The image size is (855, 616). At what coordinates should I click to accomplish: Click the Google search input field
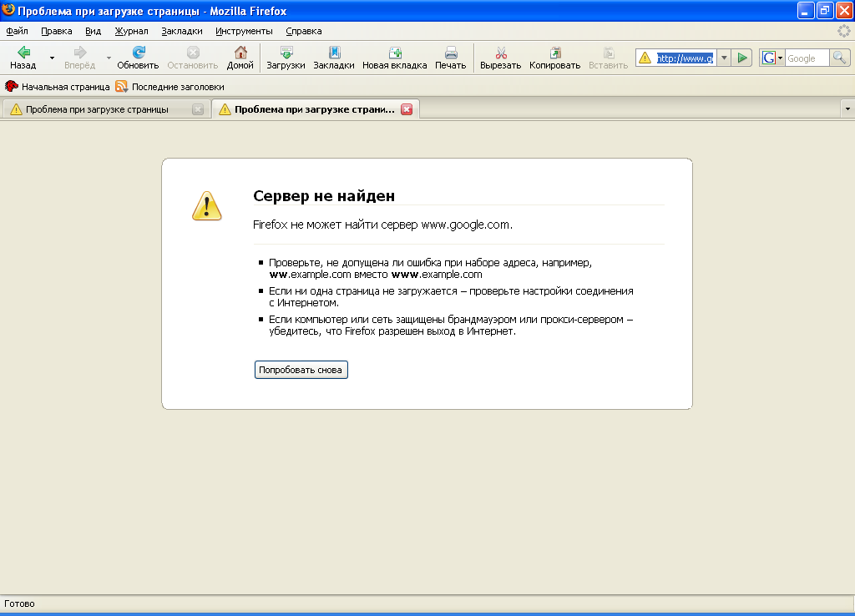[807, 58]
